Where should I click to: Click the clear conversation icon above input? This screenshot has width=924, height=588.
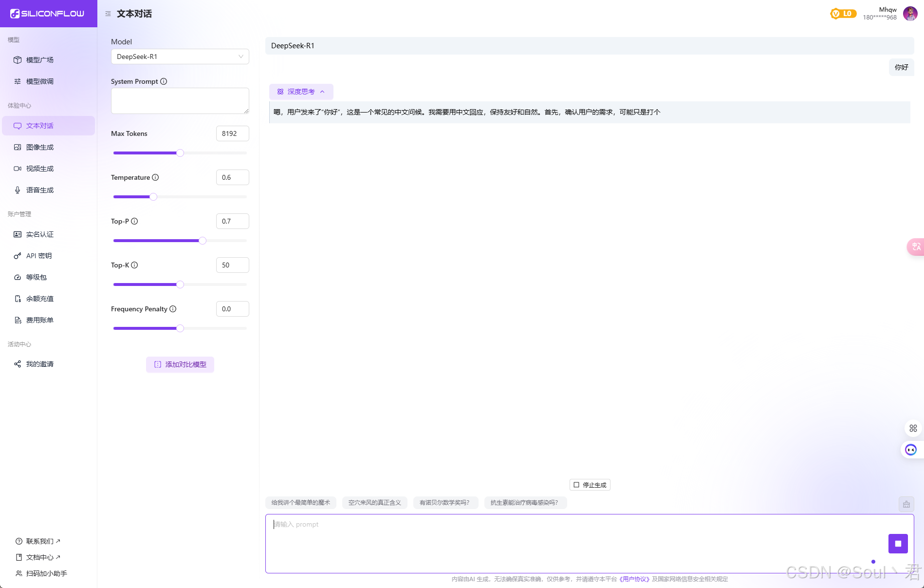906,504
